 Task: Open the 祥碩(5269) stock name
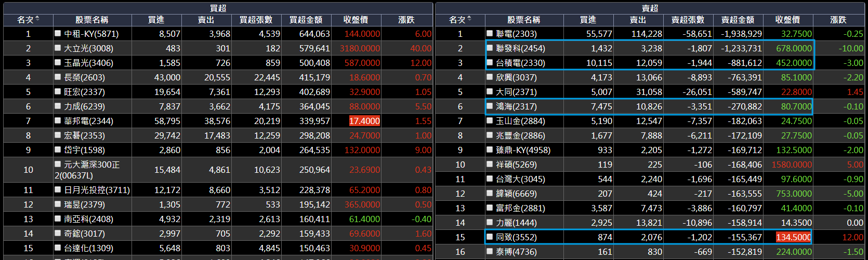[516, 165]
